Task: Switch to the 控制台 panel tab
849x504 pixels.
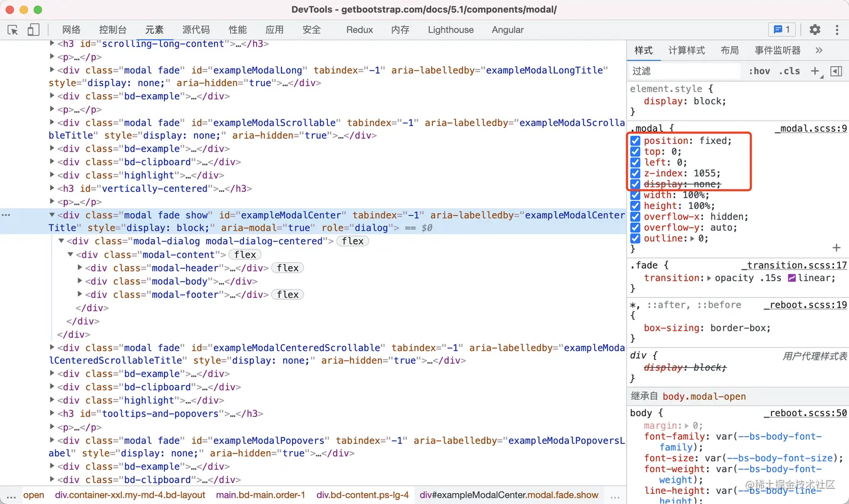Action: 113,30
